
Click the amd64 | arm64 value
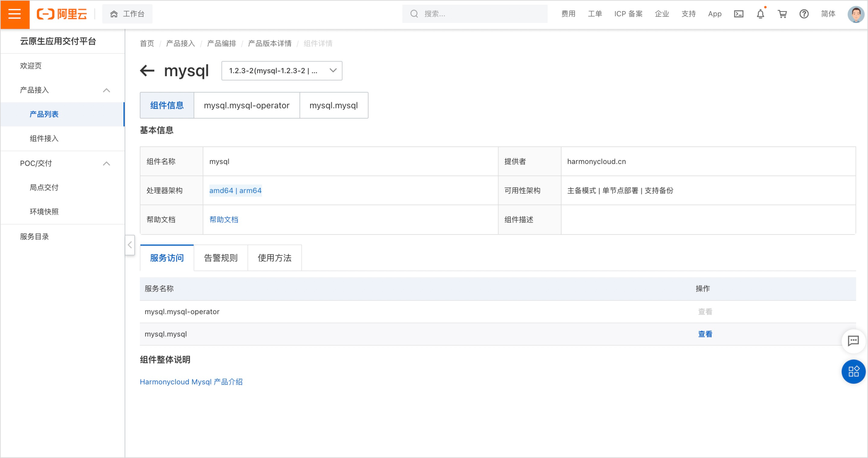pyautogui.click(x=235, y=190)
